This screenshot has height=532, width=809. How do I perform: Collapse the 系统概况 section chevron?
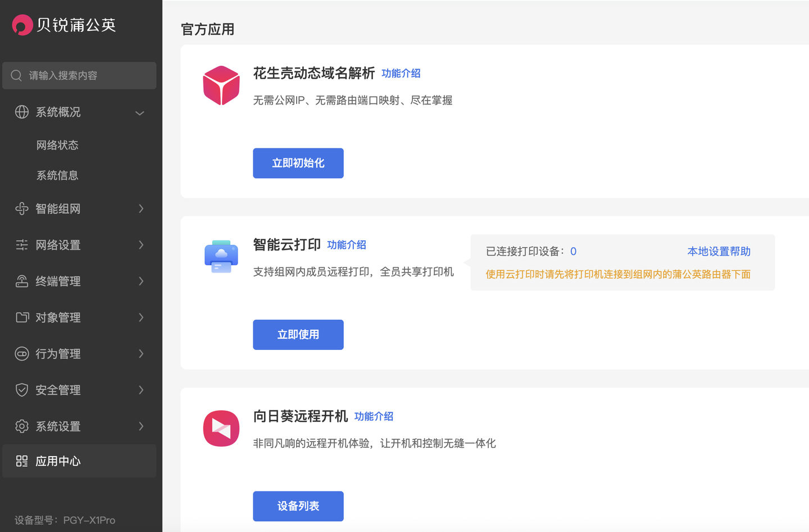[x=140, y=113]
